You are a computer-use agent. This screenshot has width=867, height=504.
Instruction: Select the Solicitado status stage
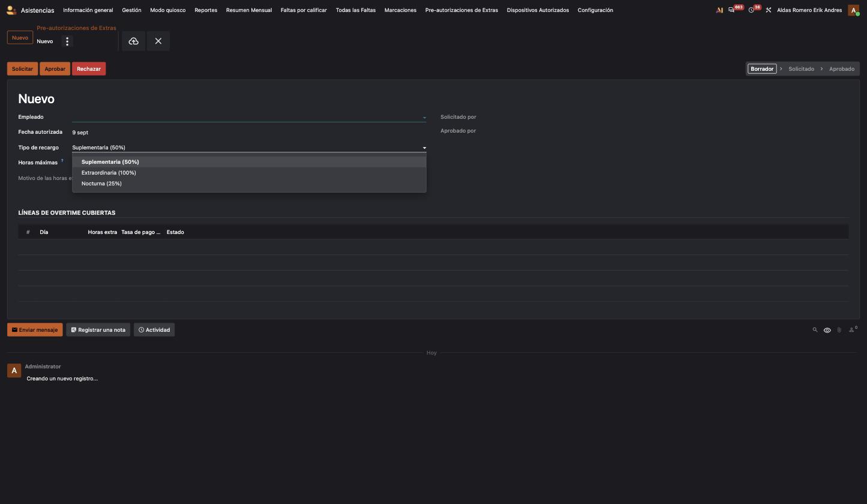pos(801,69)
